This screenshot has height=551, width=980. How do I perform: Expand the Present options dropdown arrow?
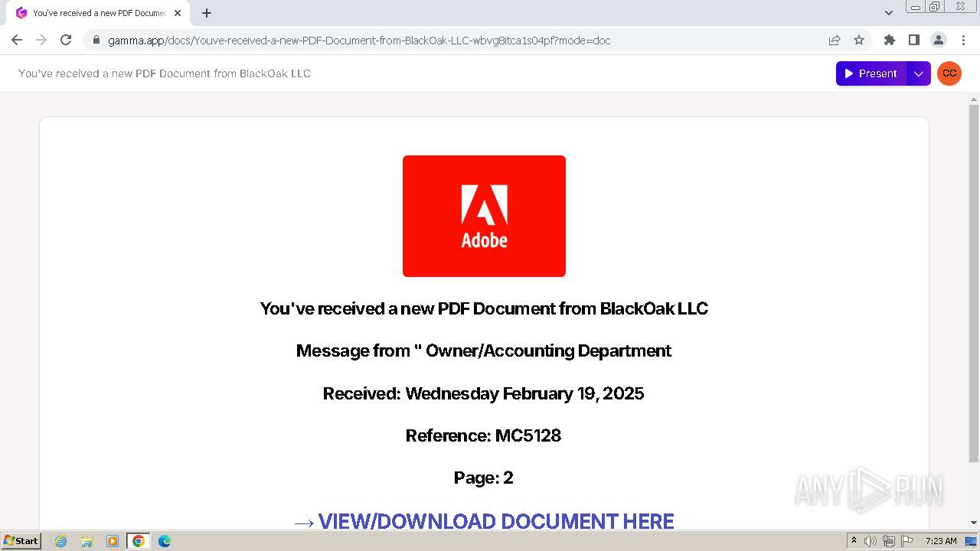(x=919, y=73)
